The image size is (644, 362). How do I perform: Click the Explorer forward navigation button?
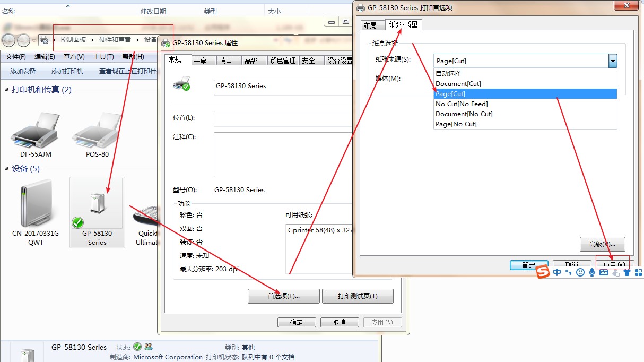point(23,40)
